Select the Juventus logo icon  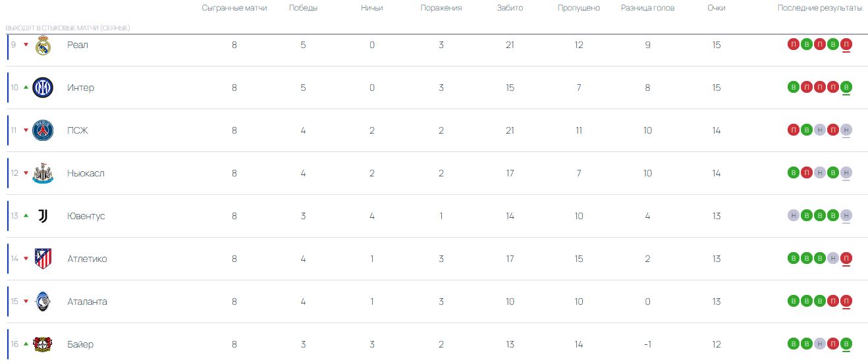pyautogui.click(x=43, y=216)
